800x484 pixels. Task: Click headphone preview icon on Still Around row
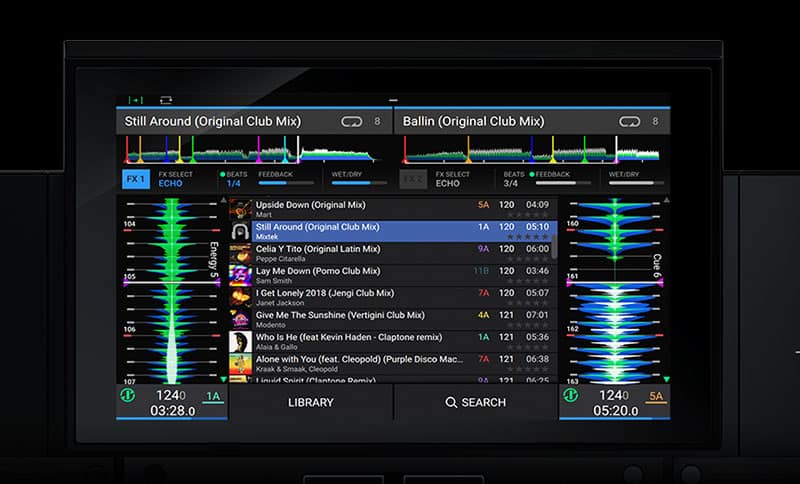pos(240,231)
